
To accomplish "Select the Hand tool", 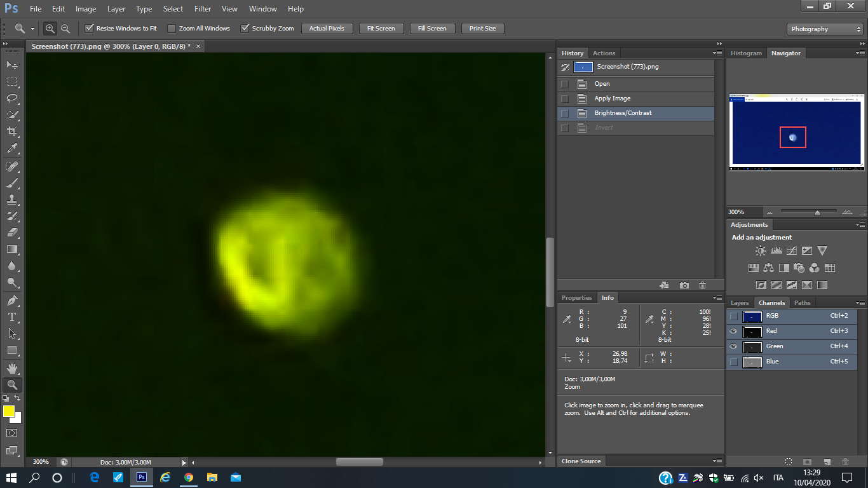I will tap(12, 368).
